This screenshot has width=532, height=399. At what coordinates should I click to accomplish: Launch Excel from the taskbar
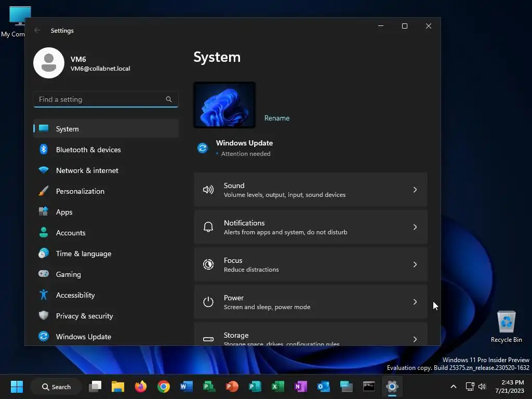coord(277,387)
